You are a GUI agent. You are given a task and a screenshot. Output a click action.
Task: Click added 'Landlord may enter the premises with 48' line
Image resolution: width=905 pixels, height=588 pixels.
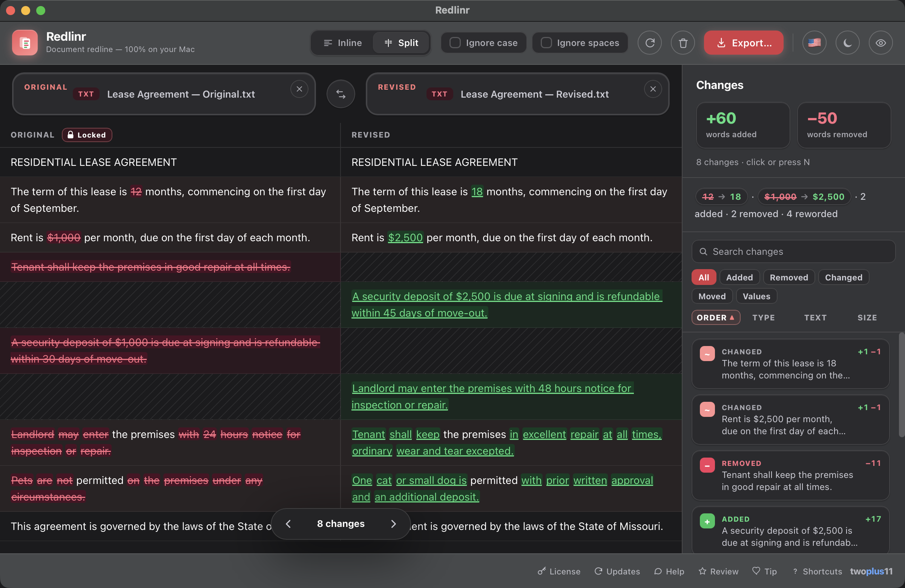(492, 397)
